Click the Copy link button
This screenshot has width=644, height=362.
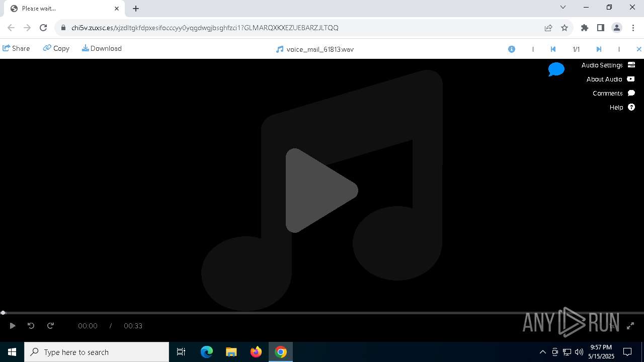pos(56,48)
